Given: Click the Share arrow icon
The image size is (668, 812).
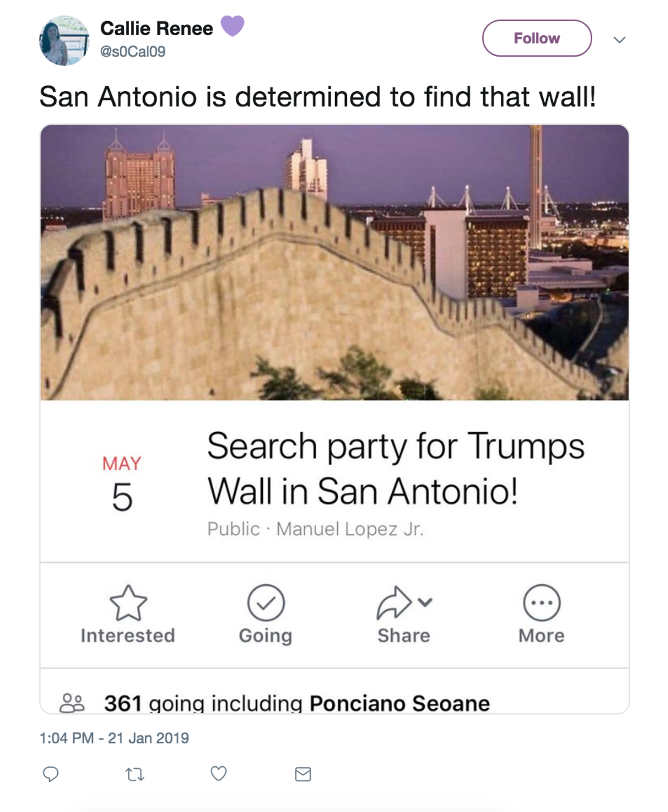Looking at the screenshot, I should coord(394,603).
